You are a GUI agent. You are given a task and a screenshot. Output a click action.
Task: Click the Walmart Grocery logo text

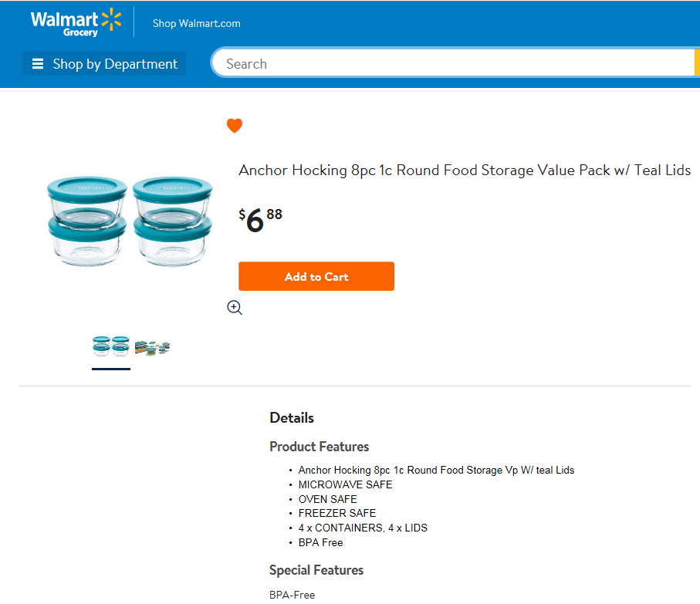(64, 23)
